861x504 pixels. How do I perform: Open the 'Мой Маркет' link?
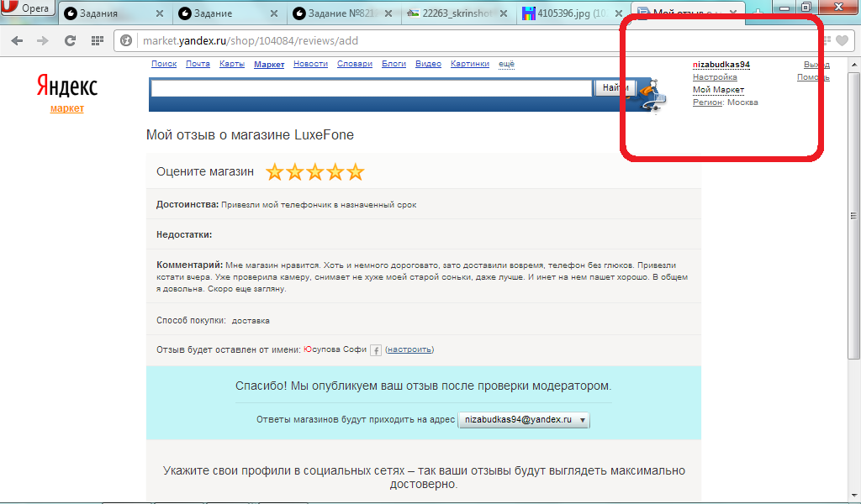(718, 89)
